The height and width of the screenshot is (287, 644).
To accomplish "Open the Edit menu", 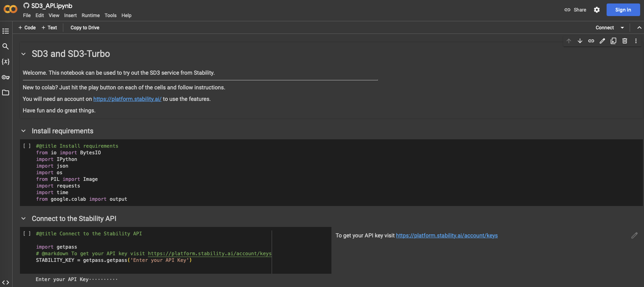I will pyautogui.click(x=40, y=15).
